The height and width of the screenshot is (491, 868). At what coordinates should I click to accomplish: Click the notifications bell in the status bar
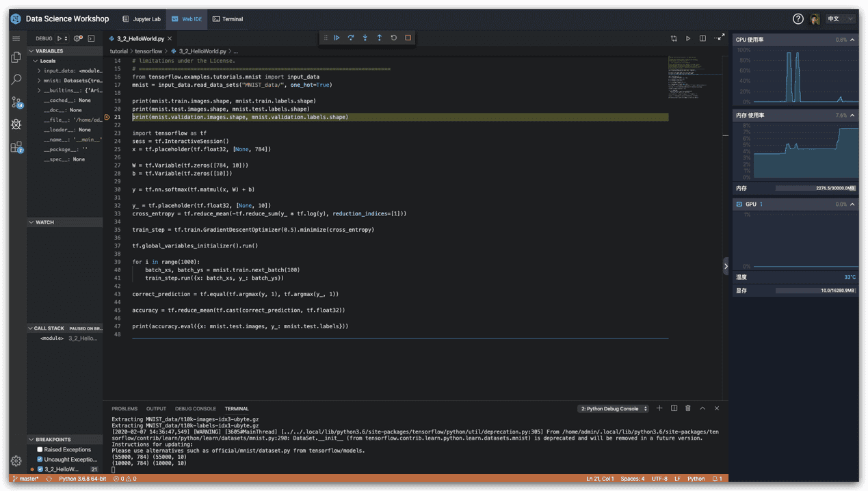[718, 479]
